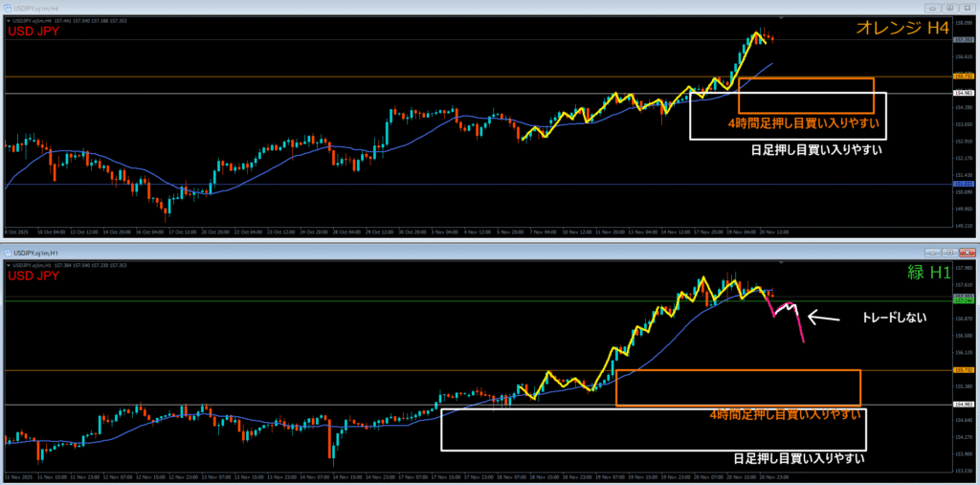
Task: Minimize the H4 chart window
Action: coord(934,8)
